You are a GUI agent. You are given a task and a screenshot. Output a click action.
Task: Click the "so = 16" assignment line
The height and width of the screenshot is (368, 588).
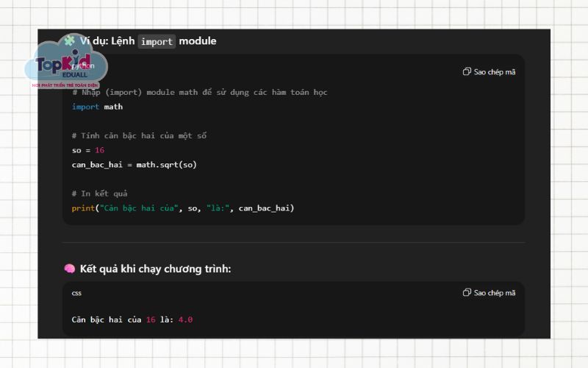click(87, 150)
